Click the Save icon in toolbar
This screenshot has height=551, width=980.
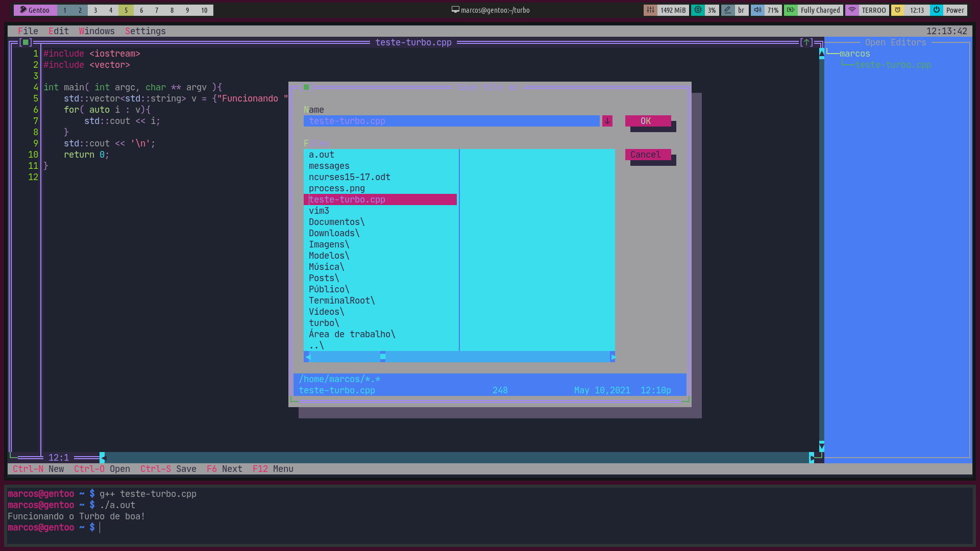click(185, 469)
